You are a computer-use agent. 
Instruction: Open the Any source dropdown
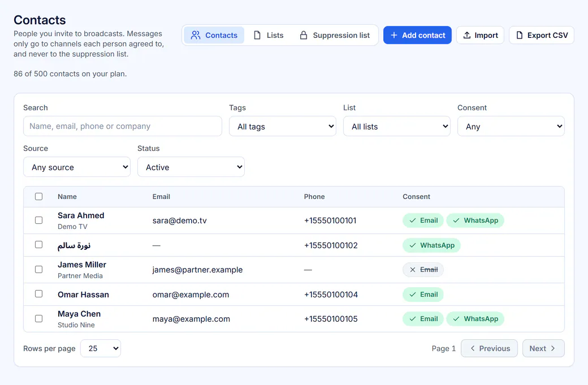pos(77,167)
